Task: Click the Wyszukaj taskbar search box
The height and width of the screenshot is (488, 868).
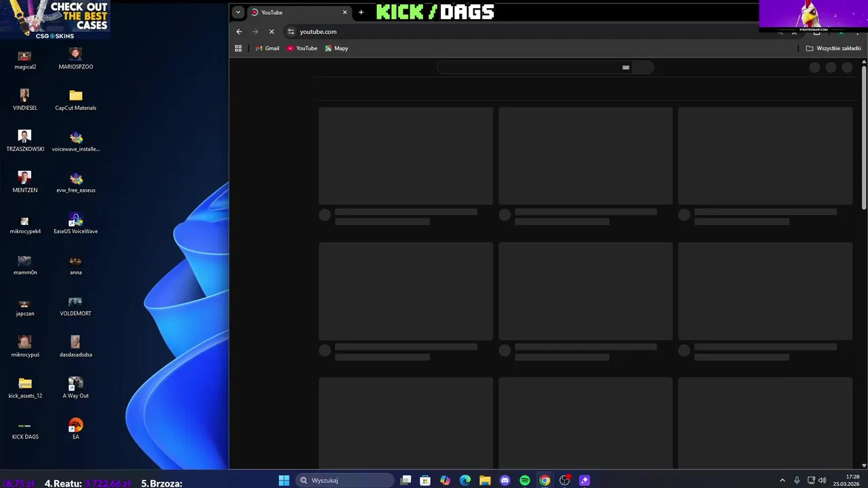Action: (345, 481)
